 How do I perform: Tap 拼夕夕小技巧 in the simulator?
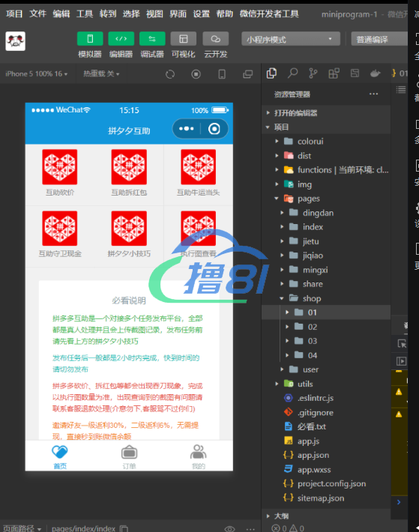129,234
